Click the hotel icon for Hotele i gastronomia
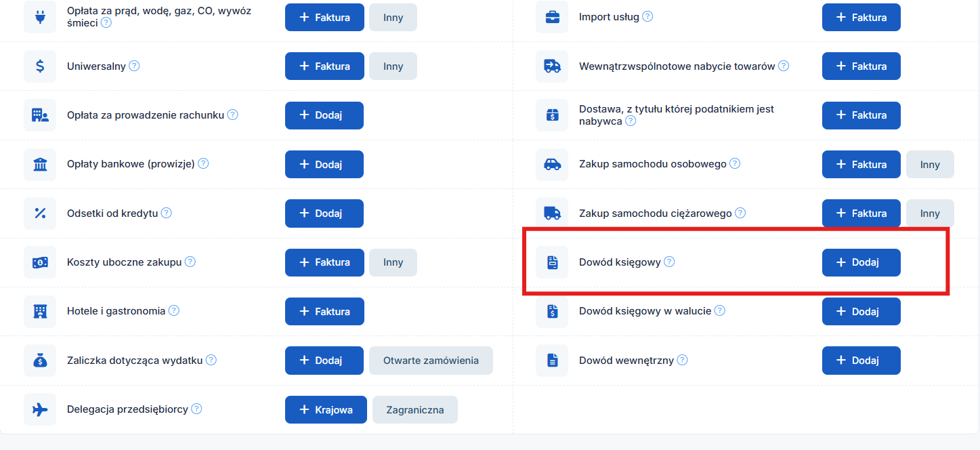The image size is (980, 450). [40, 311]
